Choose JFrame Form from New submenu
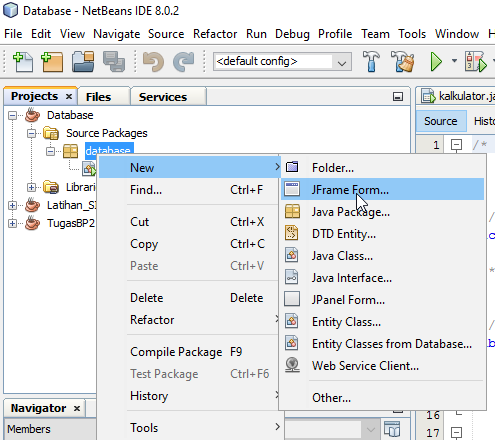 (382, 190)
